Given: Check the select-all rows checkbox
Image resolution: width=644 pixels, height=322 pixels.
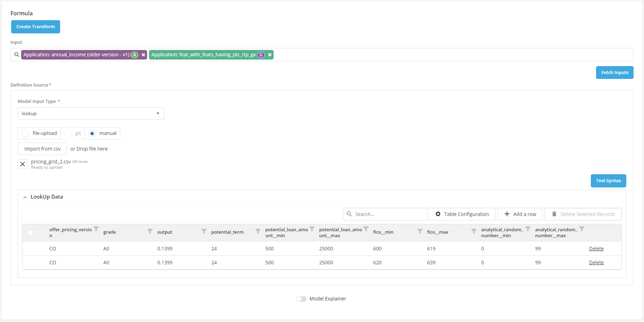Looking at the screenshot, I should (x=31, y=233).
